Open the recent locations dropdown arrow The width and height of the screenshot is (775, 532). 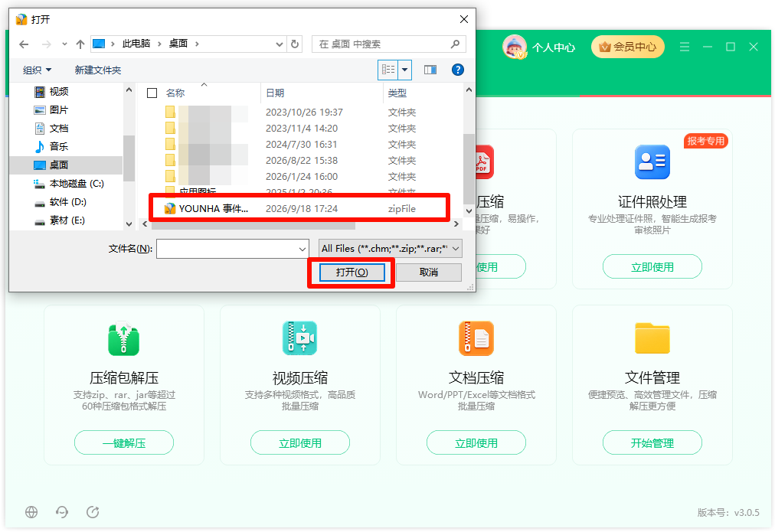click(x=65, y=44)
